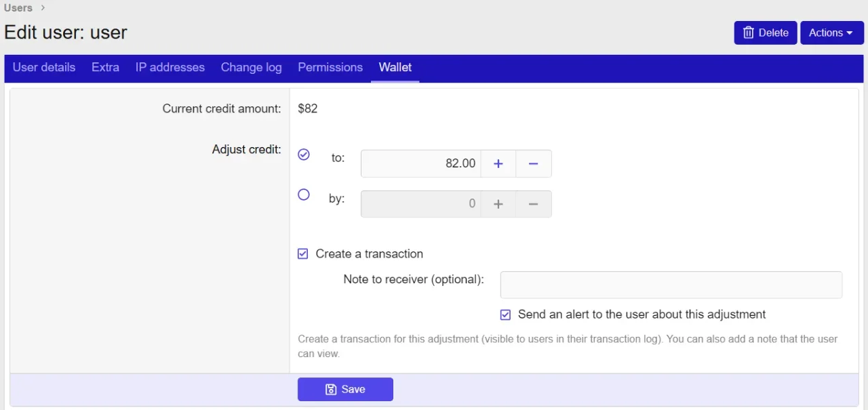Image resolution: width=868 pixels, height=410 pixels.
Task: Open the User details tab
Action: click(44, 67)
